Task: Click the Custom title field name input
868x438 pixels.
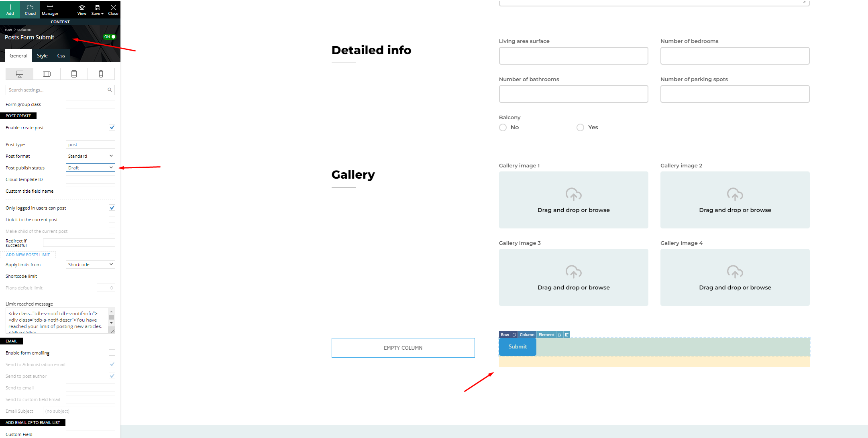Action: [90, 191]
